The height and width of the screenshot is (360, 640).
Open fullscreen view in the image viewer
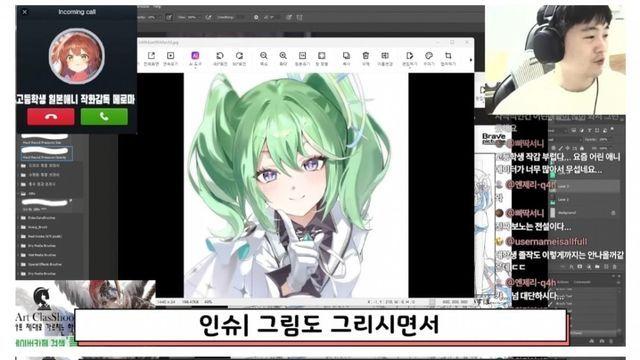151,58
